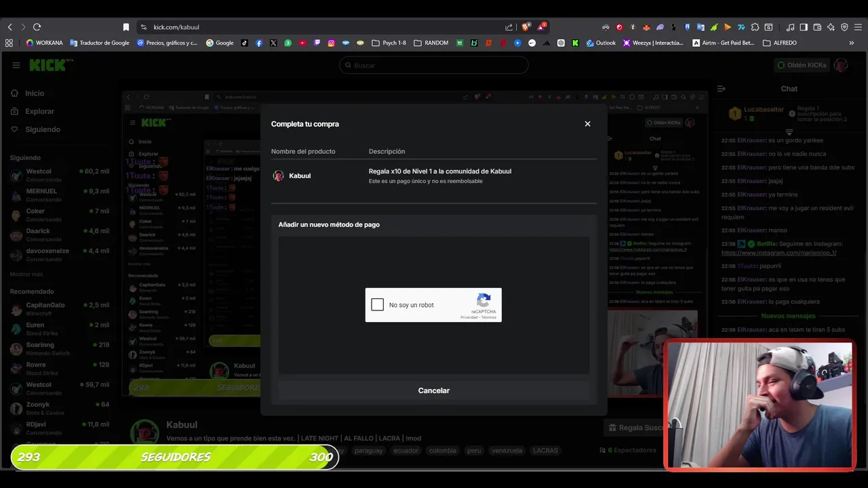
Task: Open CapitanGato recommended channel
Action: tap(60, 309)
